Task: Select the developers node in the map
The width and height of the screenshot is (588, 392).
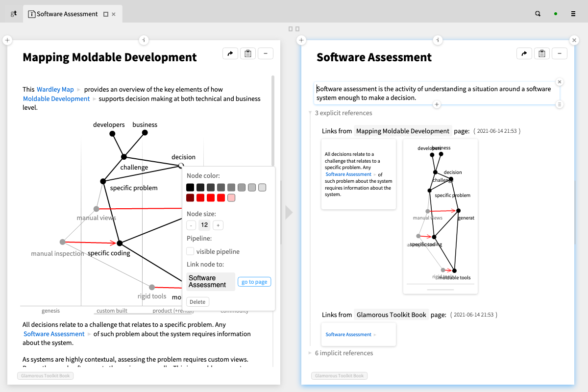Action: click(x=112, y=133)
